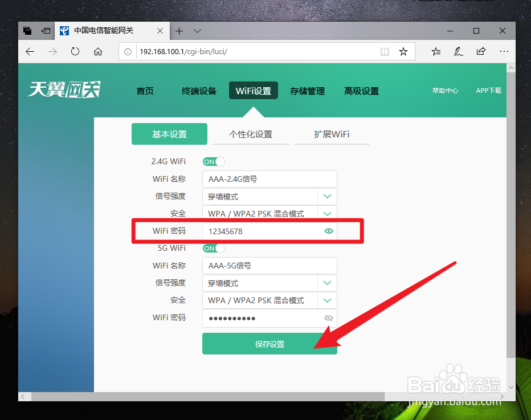Open the 2.4G 信号强度 dropdown
The height and width of the screenshot is (420, 531).
tap(327, 196)
